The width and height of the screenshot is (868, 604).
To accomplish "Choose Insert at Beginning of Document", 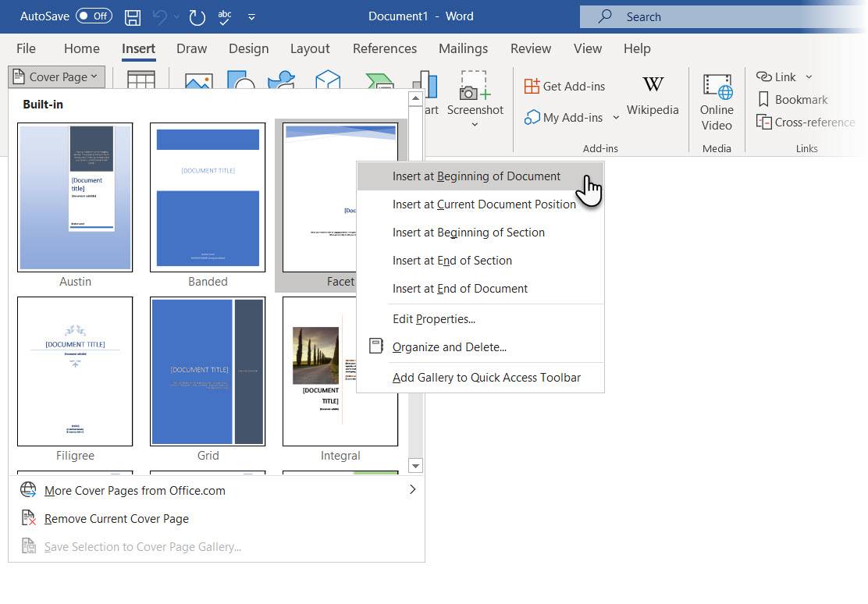I will coord(476,176).
